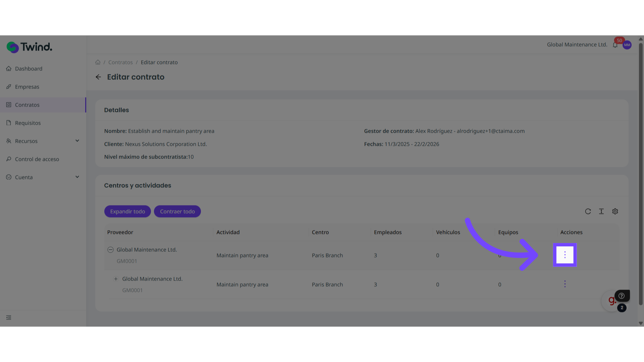Click Contratos breadcrumb link
Image resolution: width=644 pixels, height=362 pixels.
[x=120, y=62]
